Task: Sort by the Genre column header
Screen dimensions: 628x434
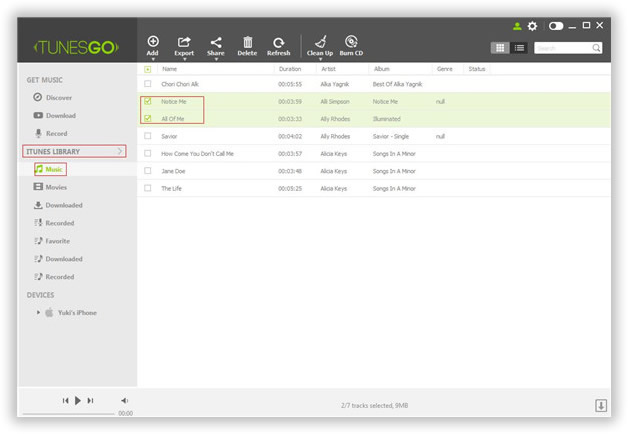Action: point(445,69)
